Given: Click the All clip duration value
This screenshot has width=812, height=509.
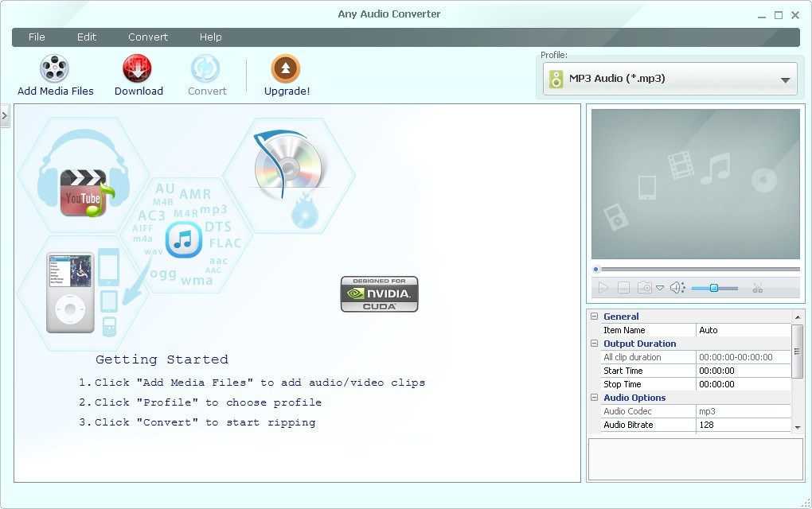Looking at the screenshot, I should [x=743, y=357].
